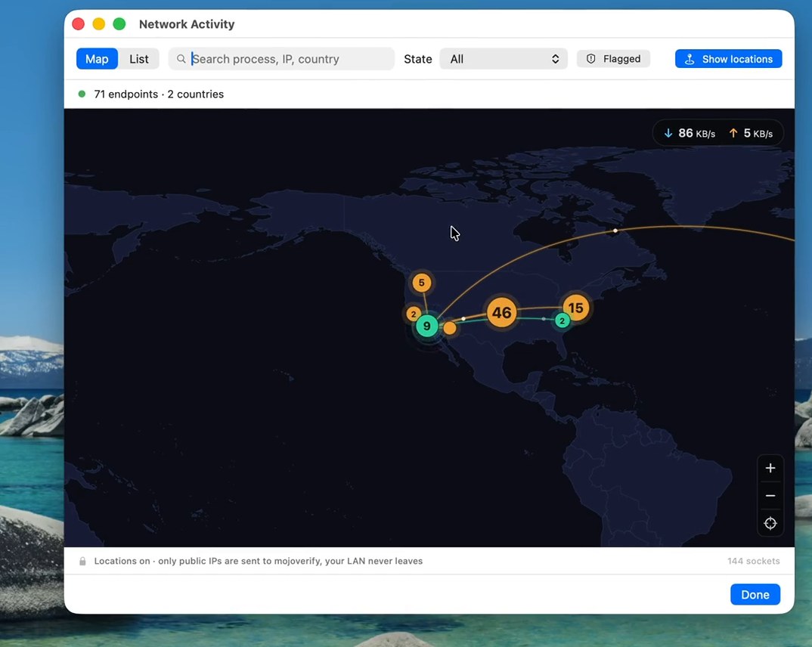Switch to the List view tab
The width and height of the screenshot is (812, 647).
click(139, 59)
